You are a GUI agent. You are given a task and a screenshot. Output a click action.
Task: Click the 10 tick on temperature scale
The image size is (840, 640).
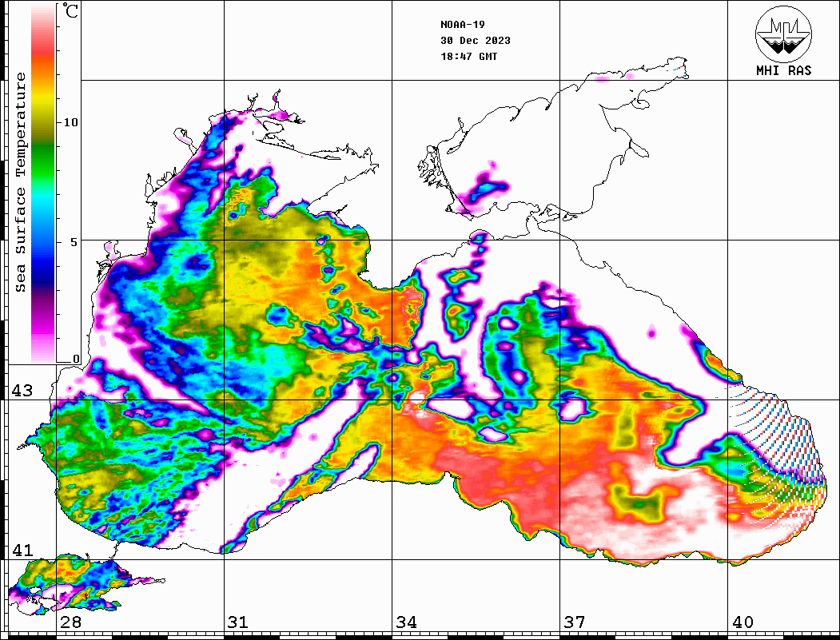click(70, 122)
